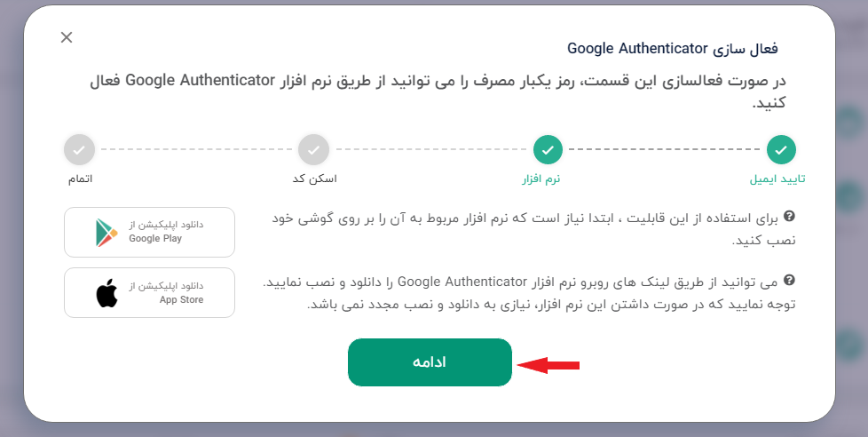Continue with the ادامه button

(x=430, y=362)
